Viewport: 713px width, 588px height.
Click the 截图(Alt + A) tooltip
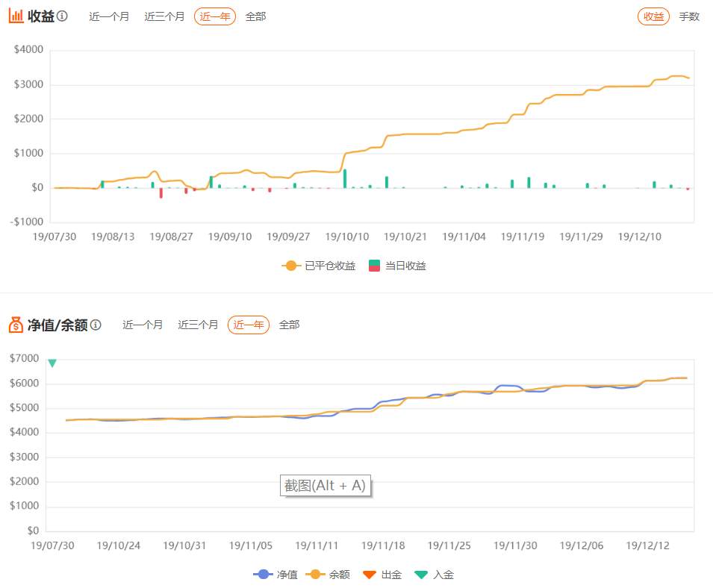[x=326, y=486]
